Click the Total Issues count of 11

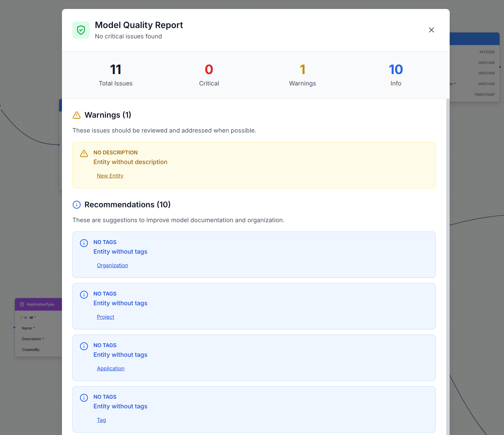pyautogui.click(x=116, y=70)
